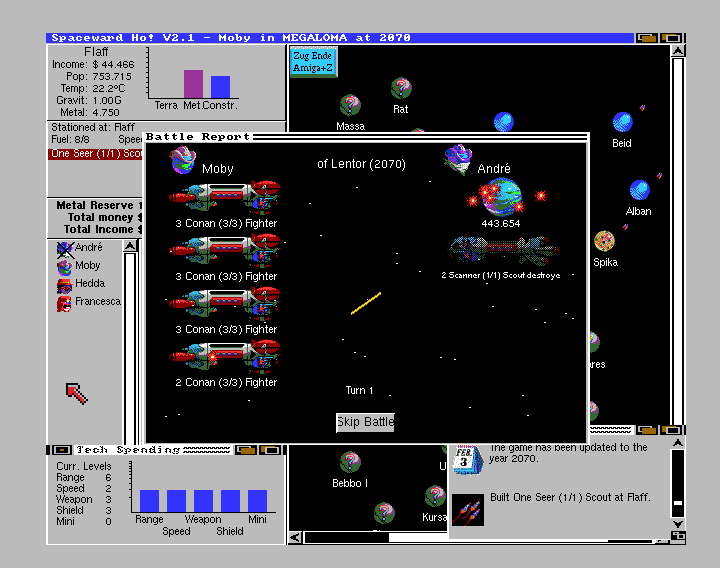Screen dimensions: 720x568
Task: Click the player list scroll up arrow
Action: [x=130, y=246]
